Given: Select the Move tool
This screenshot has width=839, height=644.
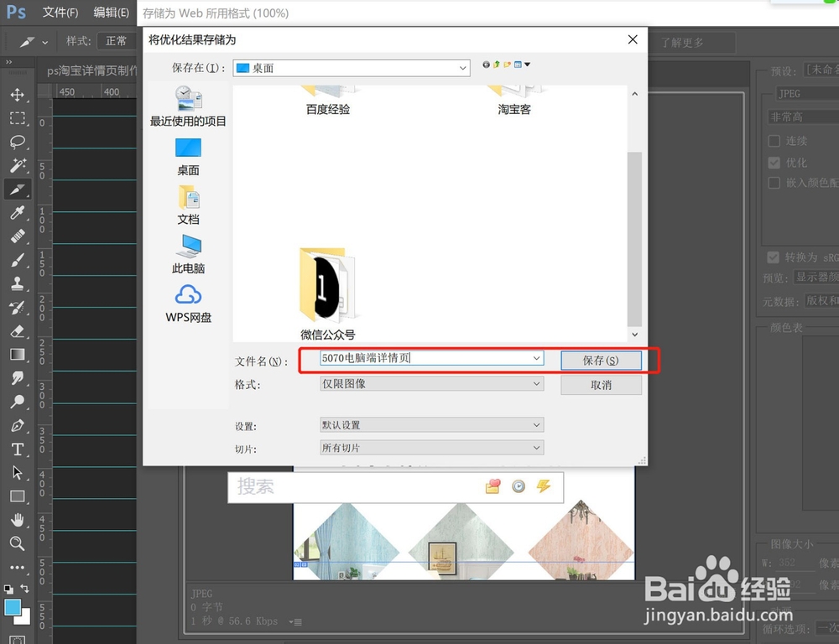Looking at the screenshot, I should pyautogui.click(x=17, y=95).
